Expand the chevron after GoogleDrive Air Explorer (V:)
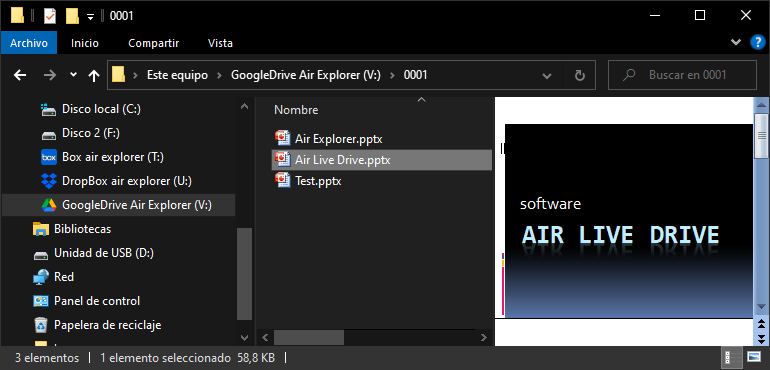Image resolution: width=770 pixels, height=370 pixels. [392, 75]
